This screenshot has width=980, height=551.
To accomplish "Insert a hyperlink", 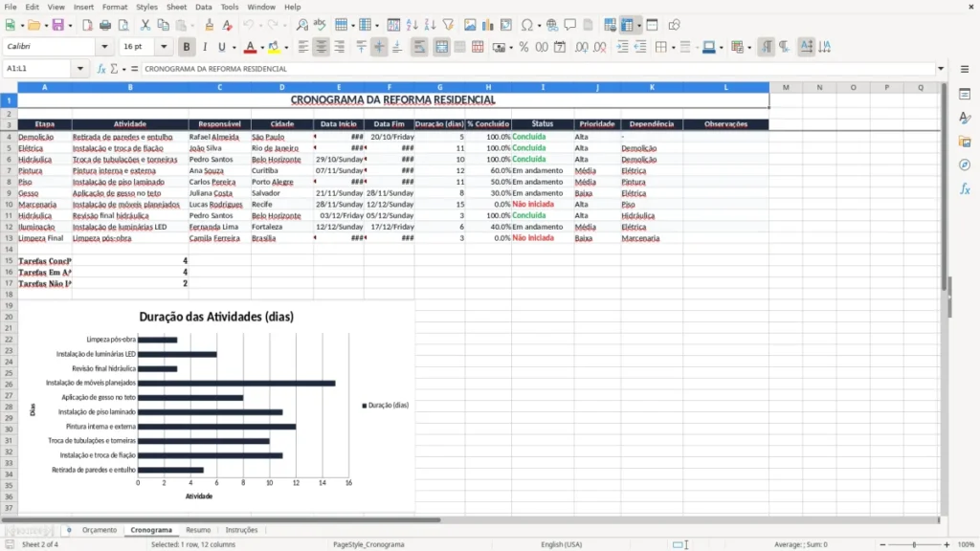I will (x=552, y=25).
